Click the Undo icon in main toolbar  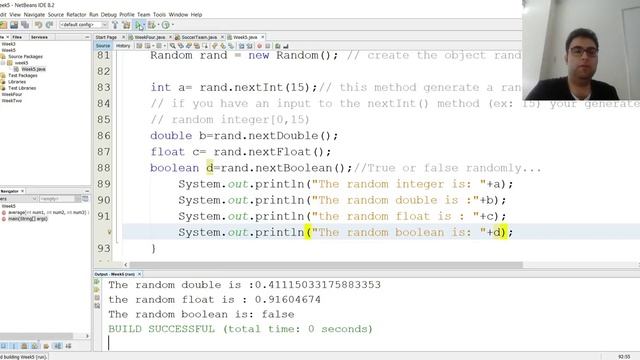[38, 25]
